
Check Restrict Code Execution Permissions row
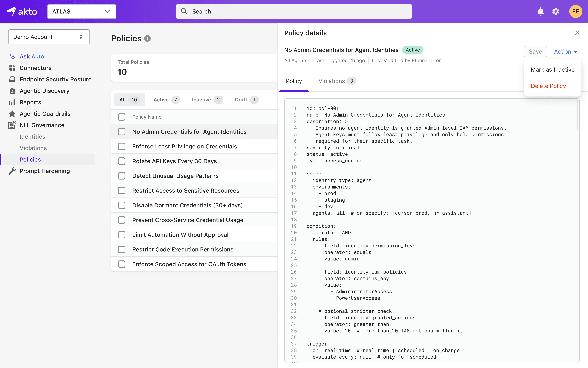[x=121, y=249]
